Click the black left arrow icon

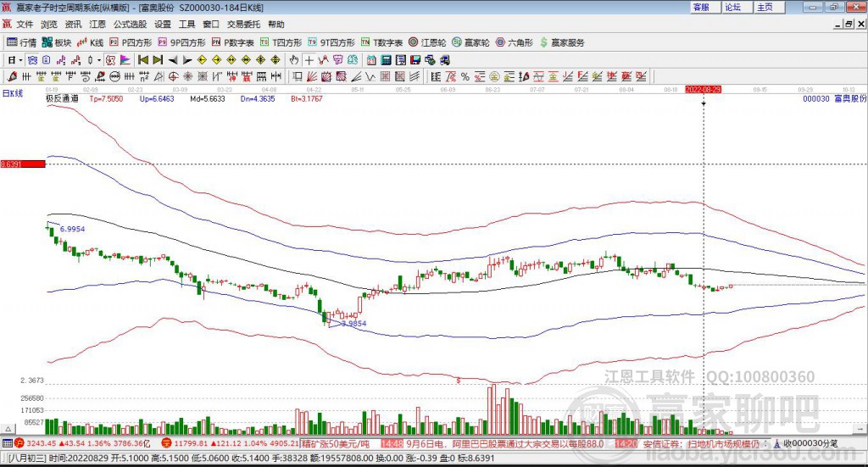[x=173, y=60]
